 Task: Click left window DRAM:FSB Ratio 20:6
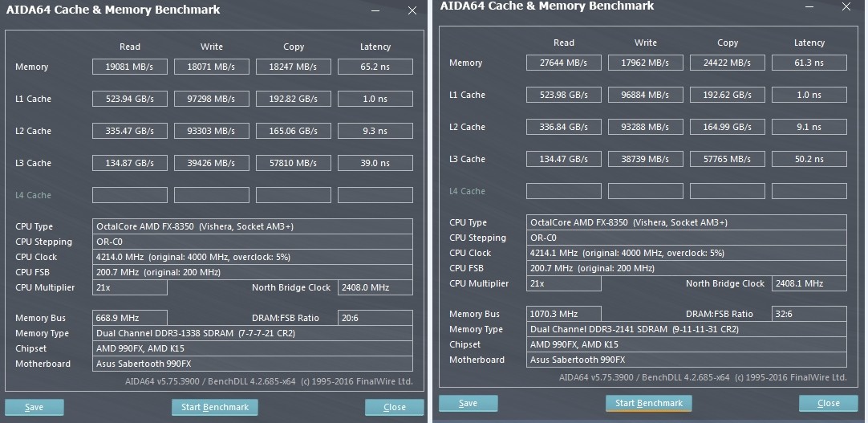[x=375, y=318]
